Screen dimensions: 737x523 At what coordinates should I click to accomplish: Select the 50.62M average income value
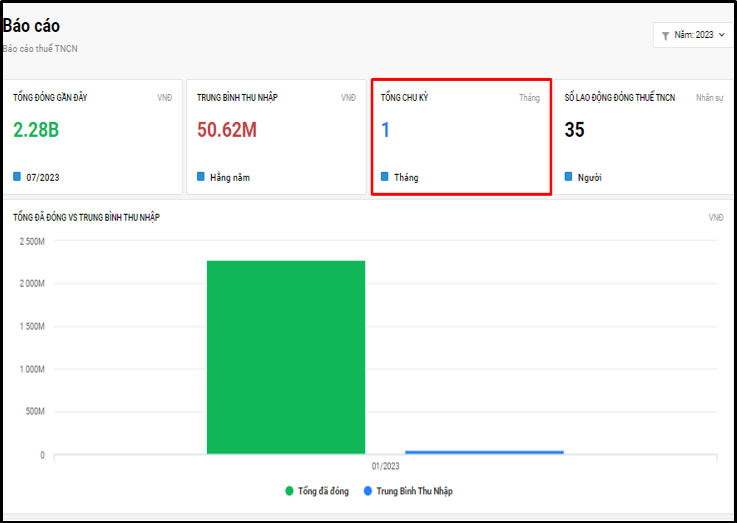pos(227,130)
